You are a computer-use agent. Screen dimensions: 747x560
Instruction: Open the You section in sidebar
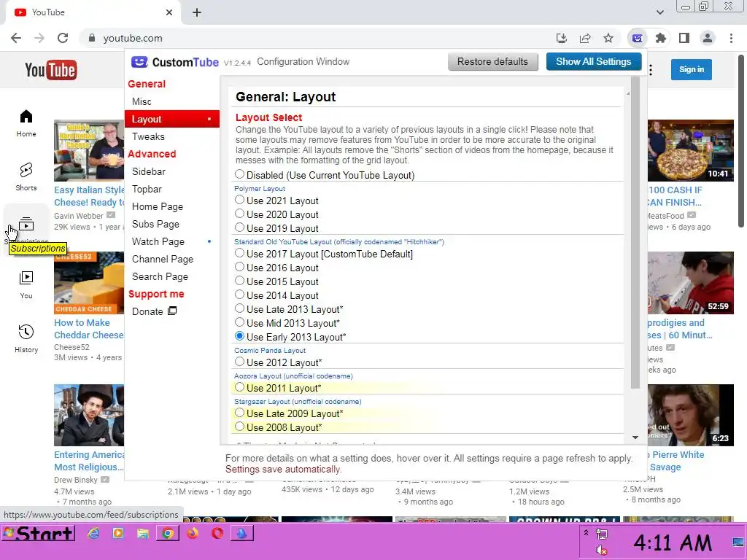tap(26, 285)
